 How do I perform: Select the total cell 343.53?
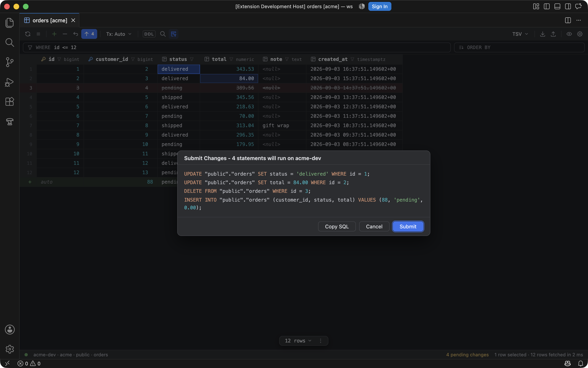click(229, 69)
